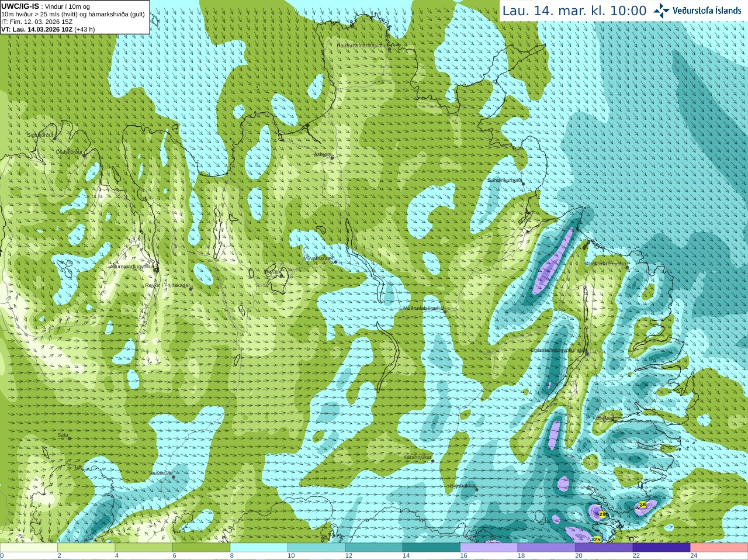This screenshot has height=560, width=748.
Task: Click the Raufarhafnarflugvöllur station label
Action: 362,45
